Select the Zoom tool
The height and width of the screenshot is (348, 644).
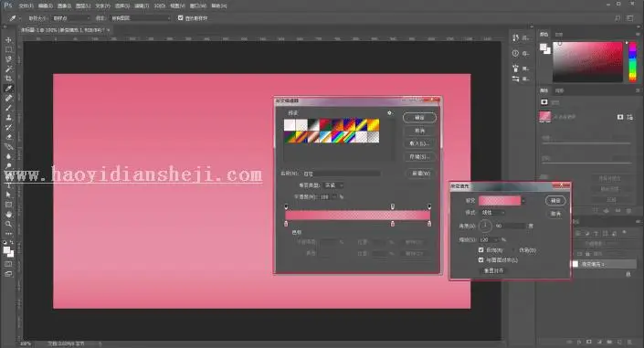click(x=8, y=224)
